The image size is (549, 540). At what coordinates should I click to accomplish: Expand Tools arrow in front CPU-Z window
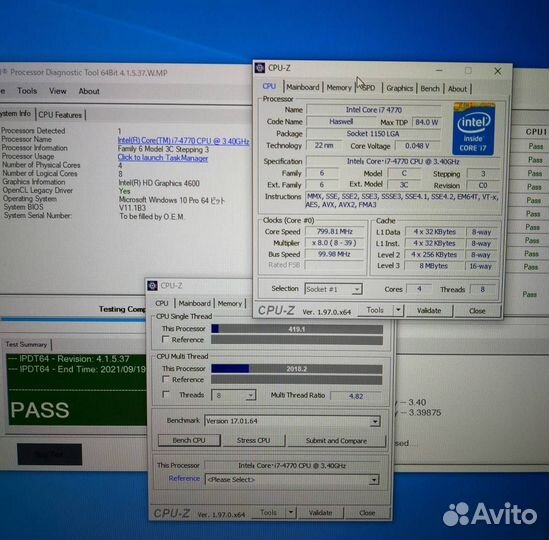point(398,310)
